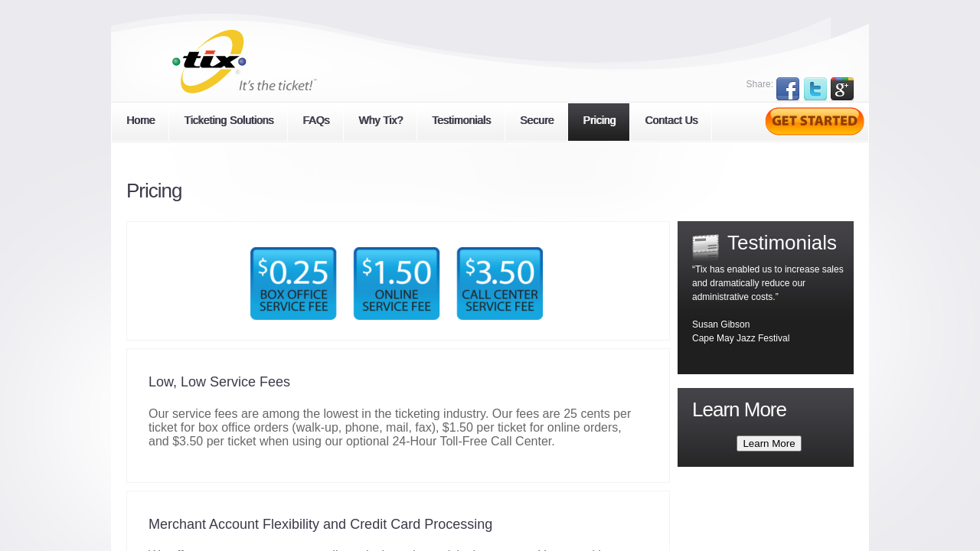
Task: Open the FAQs page
Action: tap(315, 121)
